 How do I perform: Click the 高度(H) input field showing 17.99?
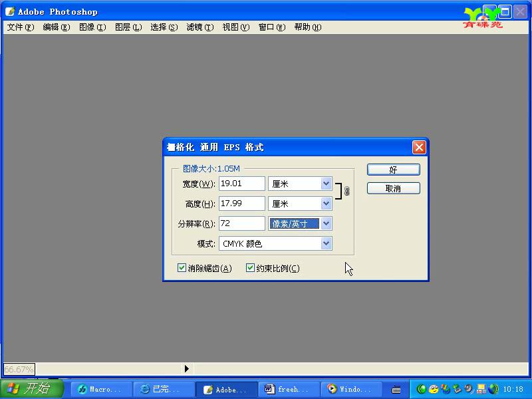pyautogui.click(x=241, y=203)
